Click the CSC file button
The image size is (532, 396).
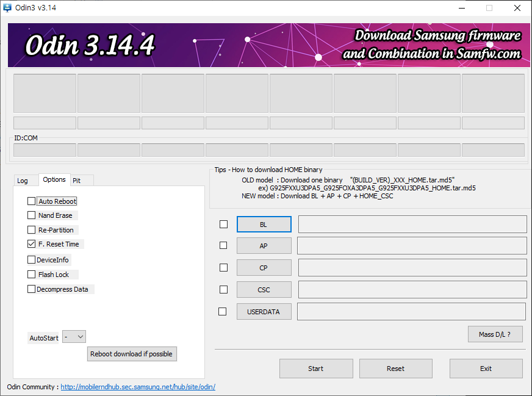(x=264, y=289)
